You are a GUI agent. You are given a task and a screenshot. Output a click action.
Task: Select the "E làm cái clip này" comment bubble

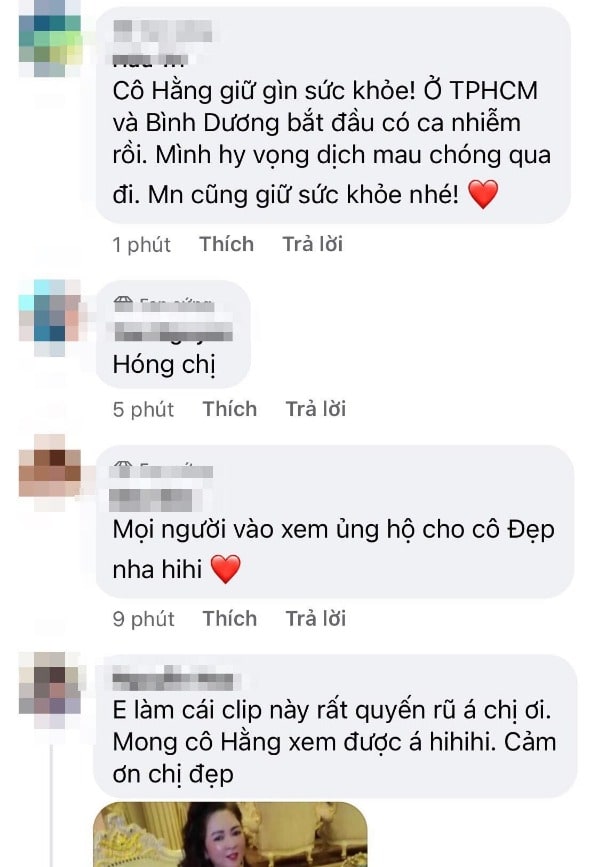coord(336,726)
